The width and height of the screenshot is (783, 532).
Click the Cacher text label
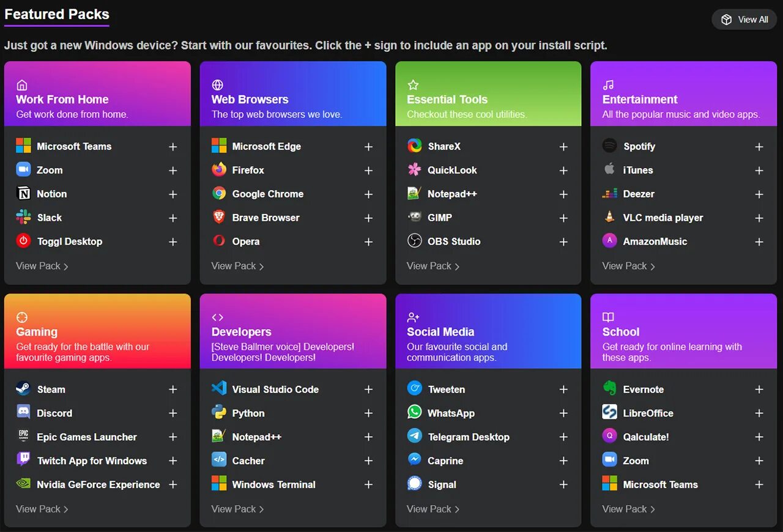248,461
